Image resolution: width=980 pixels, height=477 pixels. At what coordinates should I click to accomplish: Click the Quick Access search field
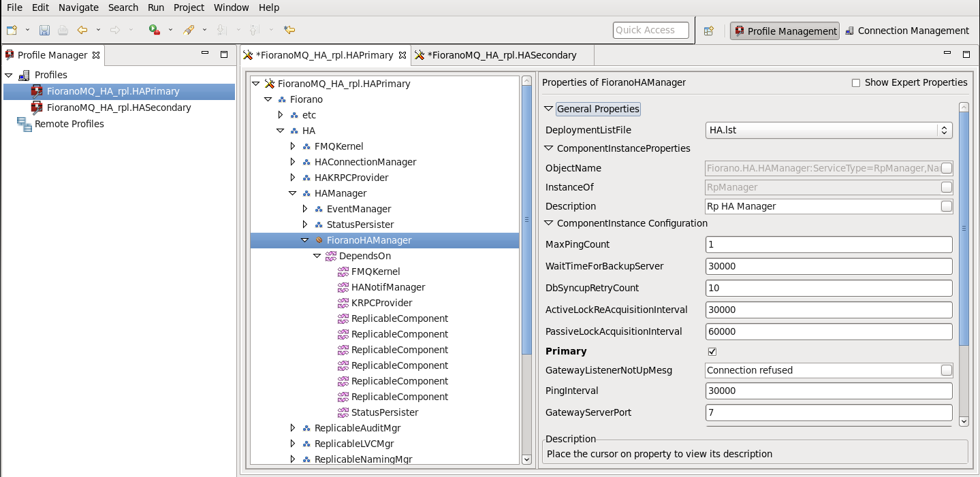[x=651, y=30]
